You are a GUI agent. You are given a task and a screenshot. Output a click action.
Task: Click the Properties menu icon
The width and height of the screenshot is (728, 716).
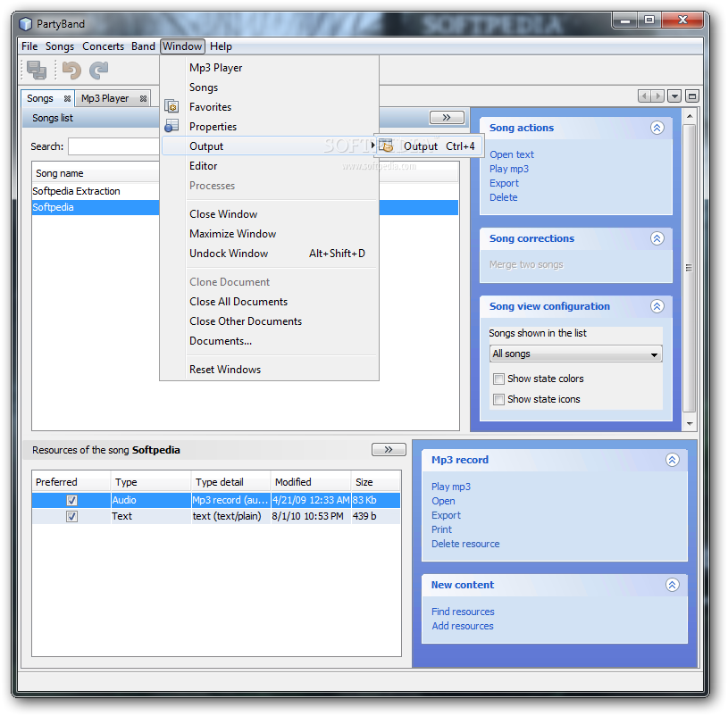(172, 126)
